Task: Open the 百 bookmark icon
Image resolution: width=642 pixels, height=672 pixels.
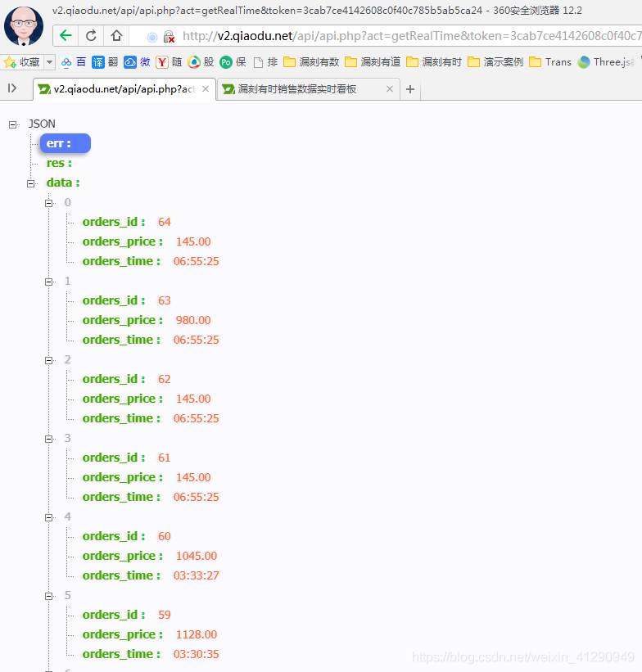Action: (81, 62)
